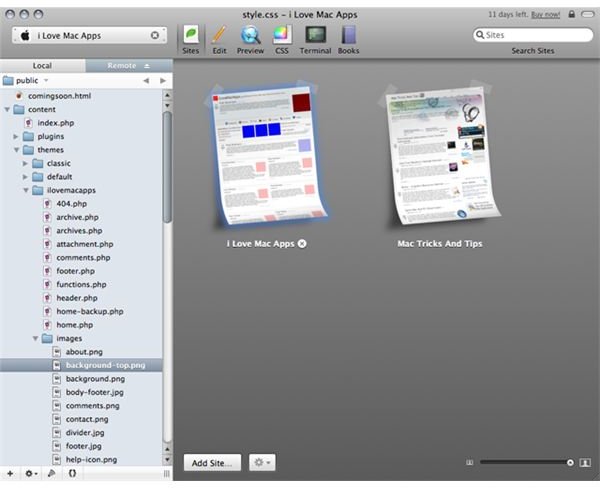Click the bottom scroll-down arrow of file list
600x488 pixels.
pos(167,459)
